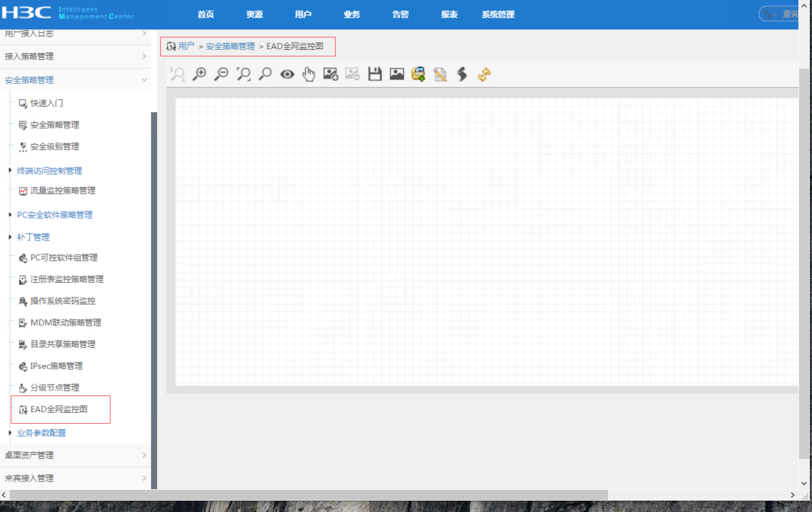Screen dimensions: 812x512
Task: Toggle the eye view icon in toolbar
Action: [x=287, y=74]
